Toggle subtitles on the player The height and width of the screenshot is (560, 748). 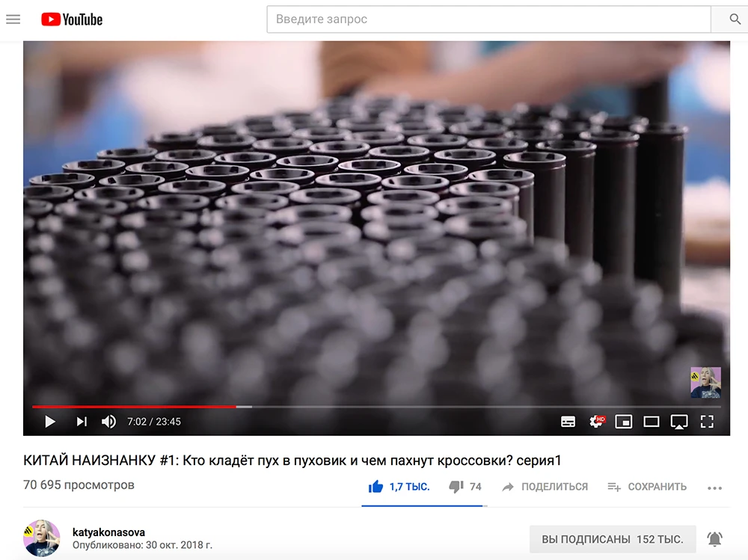pos(568,422)
